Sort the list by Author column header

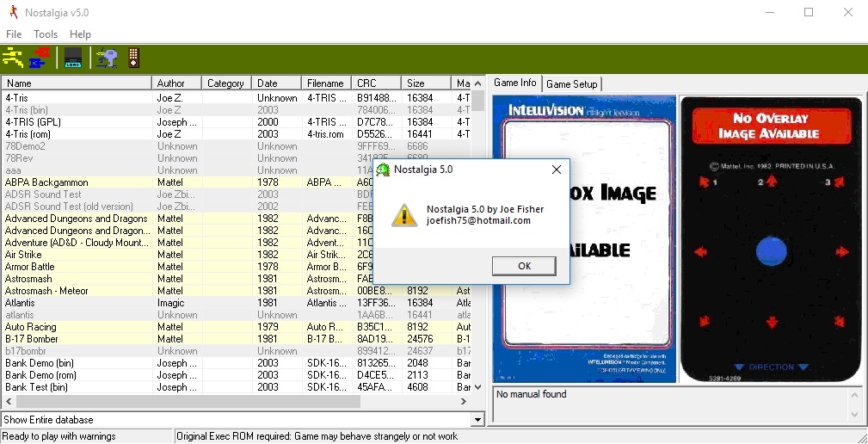pyautogui.click(x=176, y=83)
